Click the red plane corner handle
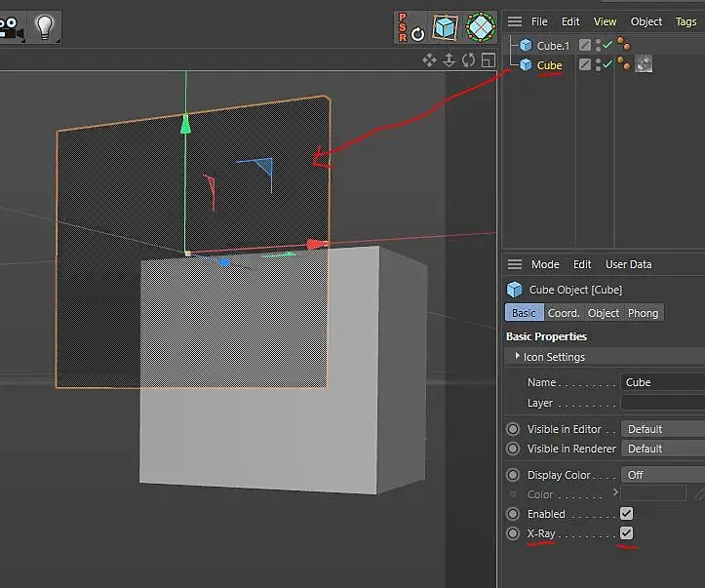705x588 pixels. coord(210,183)
